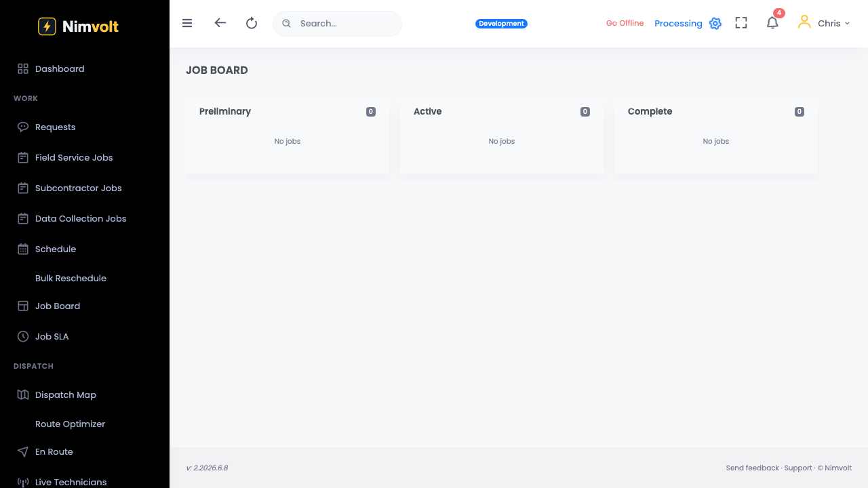Click the Live Technicians broadcast icon
868x488 pixels.
[x=23, y=483]
